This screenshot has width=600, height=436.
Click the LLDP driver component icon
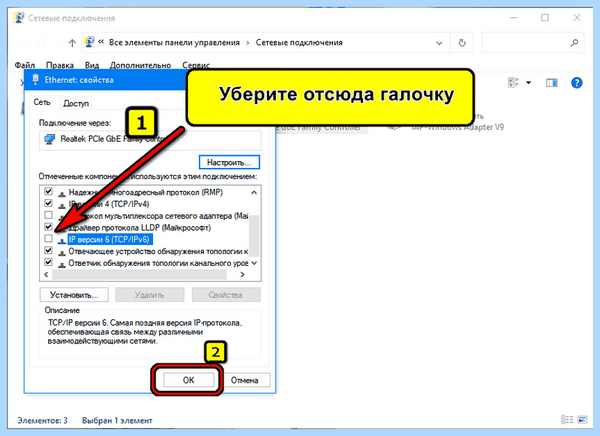[x=61, y=229]
